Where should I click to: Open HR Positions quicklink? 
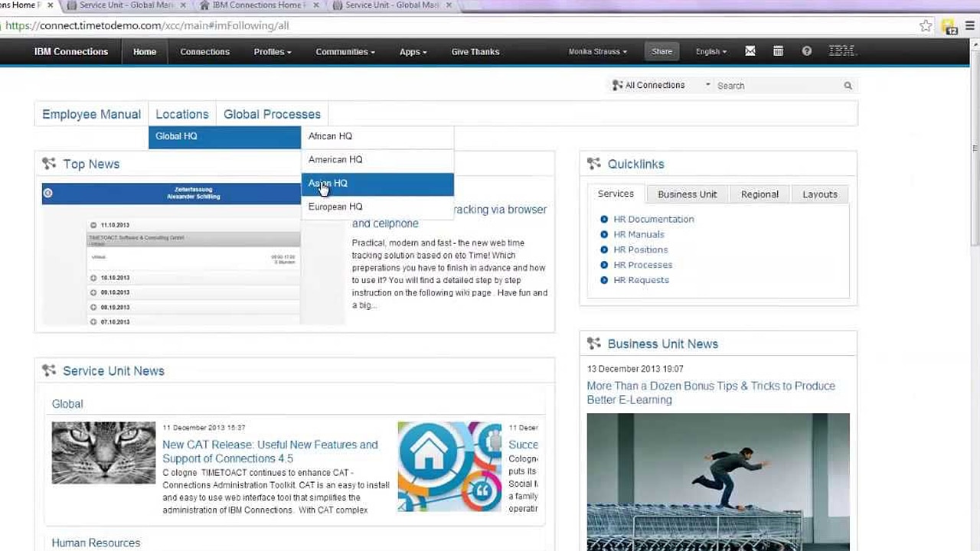pos(640,250)
